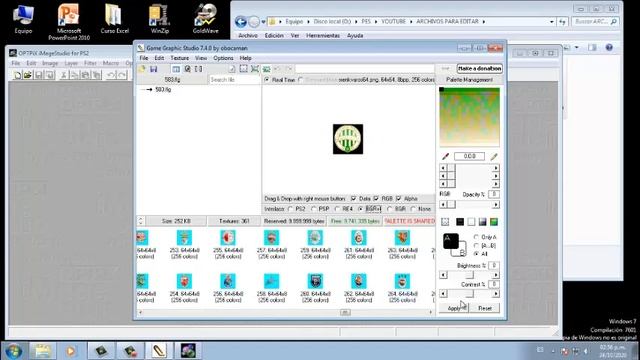Click the black A color swatch
The height and width of the screenshot is (360, 640).
point(451,241)
